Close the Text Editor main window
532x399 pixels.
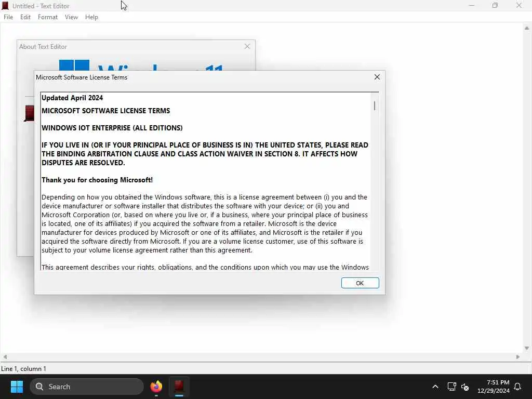click(519, 5)
